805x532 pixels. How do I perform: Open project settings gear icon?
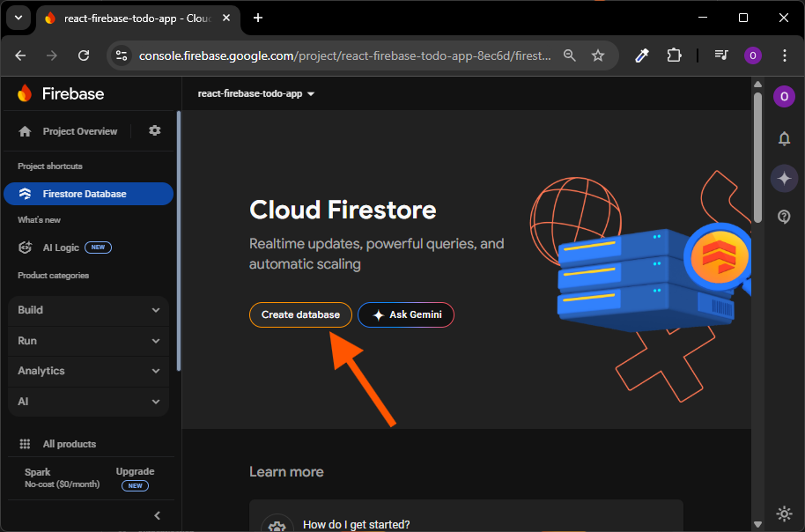pos(154,130)
